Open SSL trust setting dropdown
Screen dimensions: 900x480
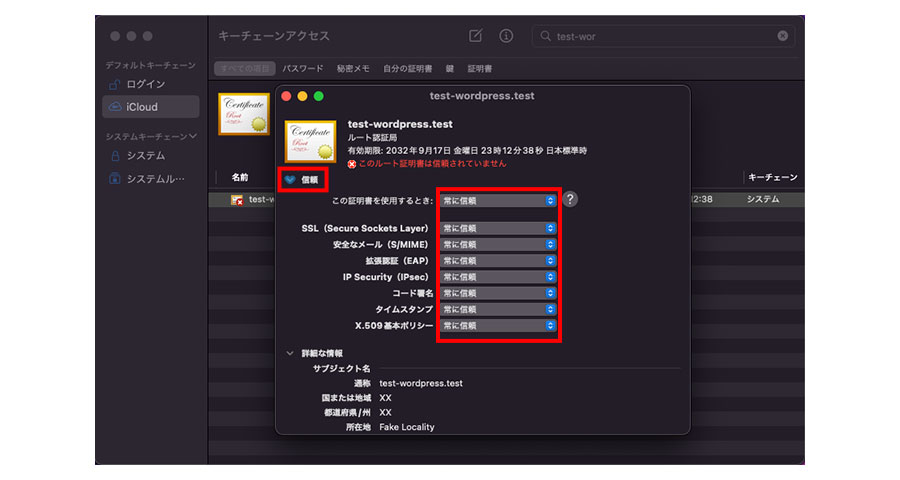[x=498, y=228]
